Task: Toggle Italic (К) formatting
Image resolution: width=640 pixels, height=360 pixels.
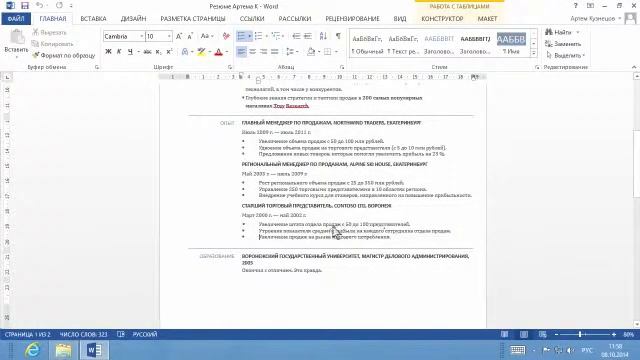Action: tap(119, 52)
